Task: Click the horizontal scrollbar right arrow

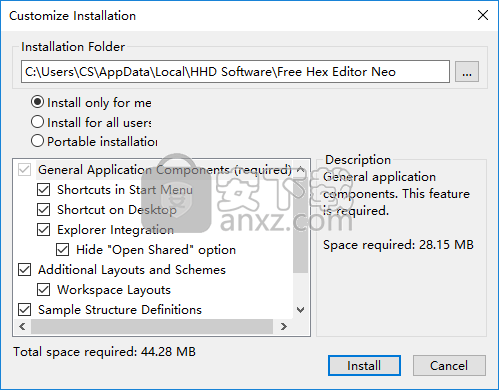Action: [284, 326]
